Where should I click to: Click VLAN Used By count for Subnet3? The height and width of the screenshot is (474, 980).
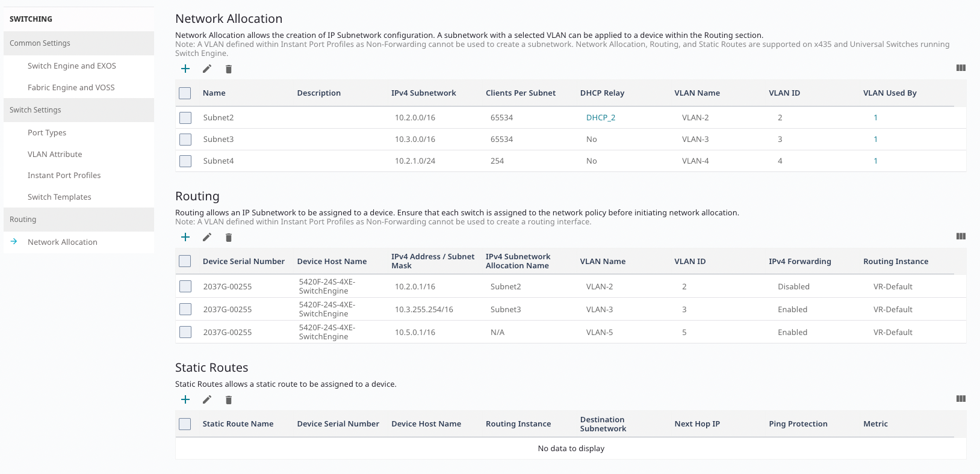pyautogui.click(x=875, y=140)
